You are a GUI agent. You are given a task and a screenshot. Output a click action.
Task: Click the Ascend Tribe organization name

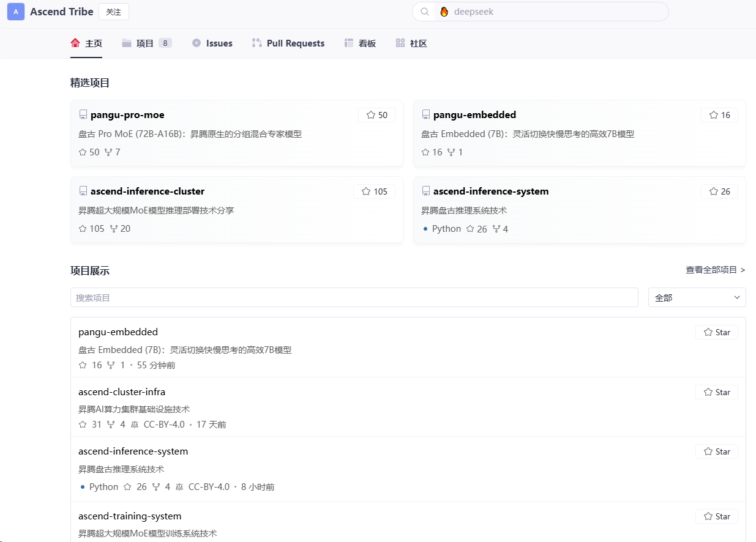coord(62,12)
